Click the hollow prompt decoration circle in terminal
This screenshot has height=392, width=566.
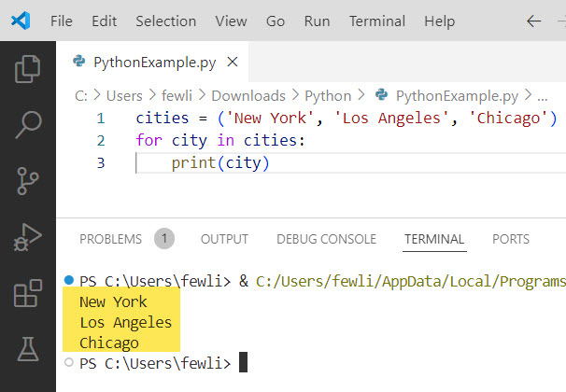[x=68, y=362]
